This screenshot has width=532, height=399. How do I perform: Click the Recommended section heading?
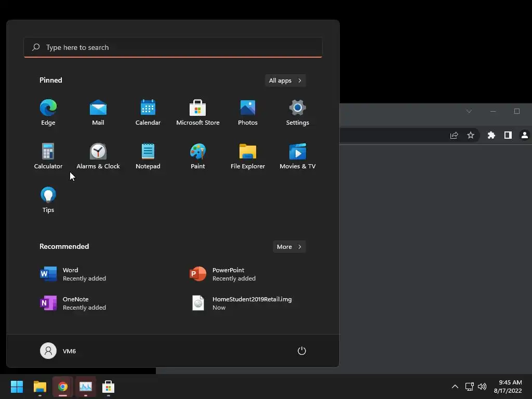[x=64, y=246]
